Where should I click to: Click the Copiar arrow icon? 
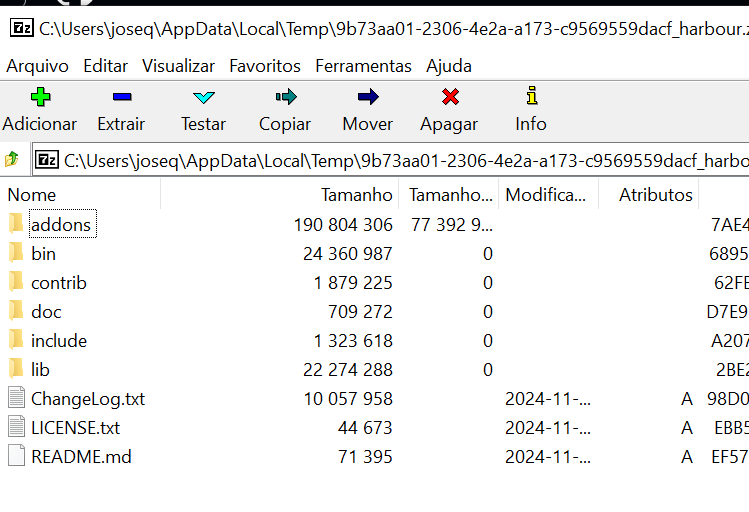[x=286, y=97]
